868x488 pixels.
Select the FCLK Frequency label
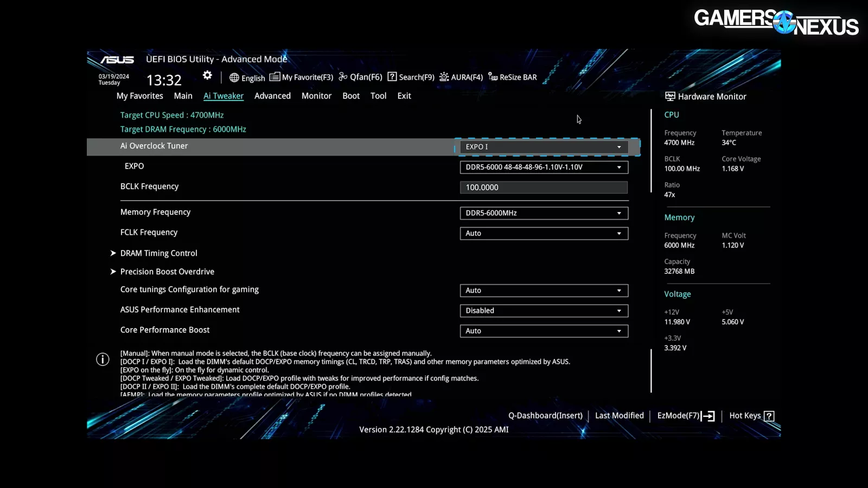(149, 232)
